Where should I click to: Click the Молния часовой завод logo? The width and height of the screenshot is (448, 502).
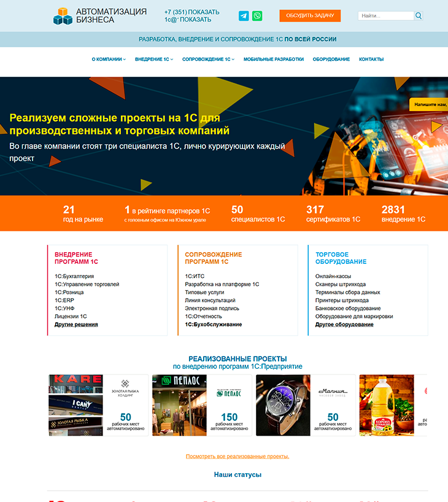coord(333,393)
